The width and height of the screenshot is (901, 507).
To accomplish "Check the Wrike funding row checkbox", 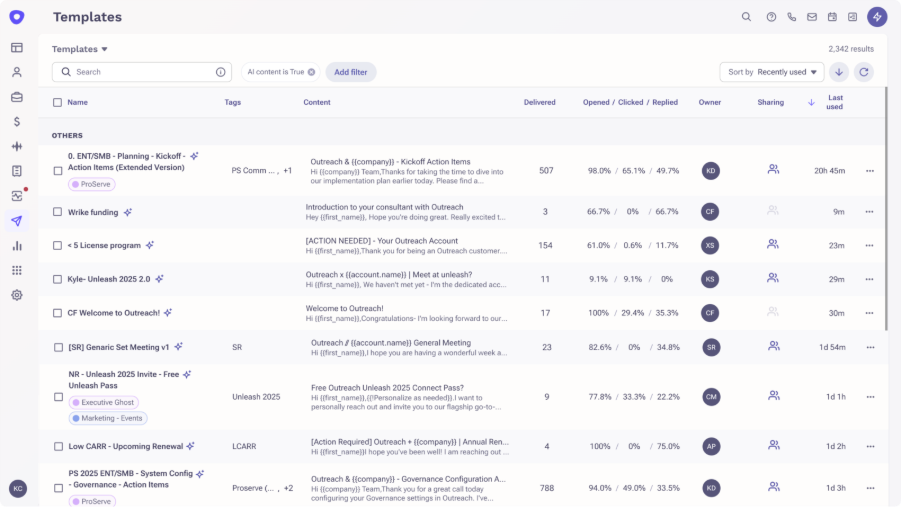I will tap(57, 212).
